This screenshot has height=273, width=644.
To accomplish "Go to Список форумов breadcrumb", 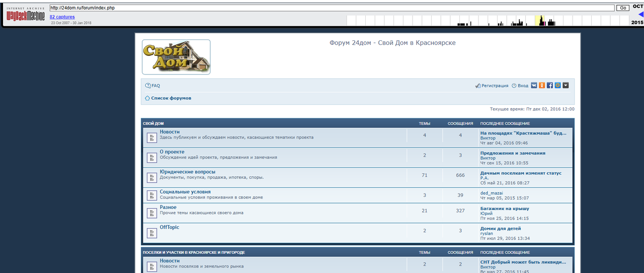I will pyautogui.click(x=171, y=98).
